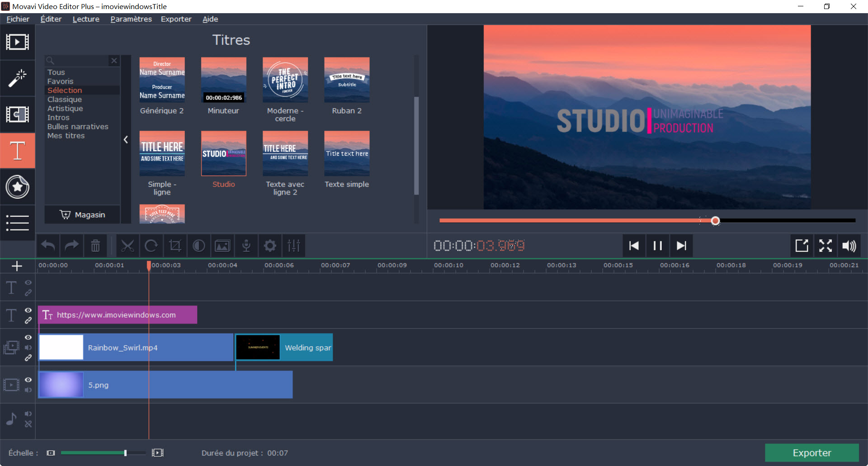Image resolution: width=868 pixels, height=466 pixels.
Task: Add a new track with plus button
Action: click(x=17, y=266)
